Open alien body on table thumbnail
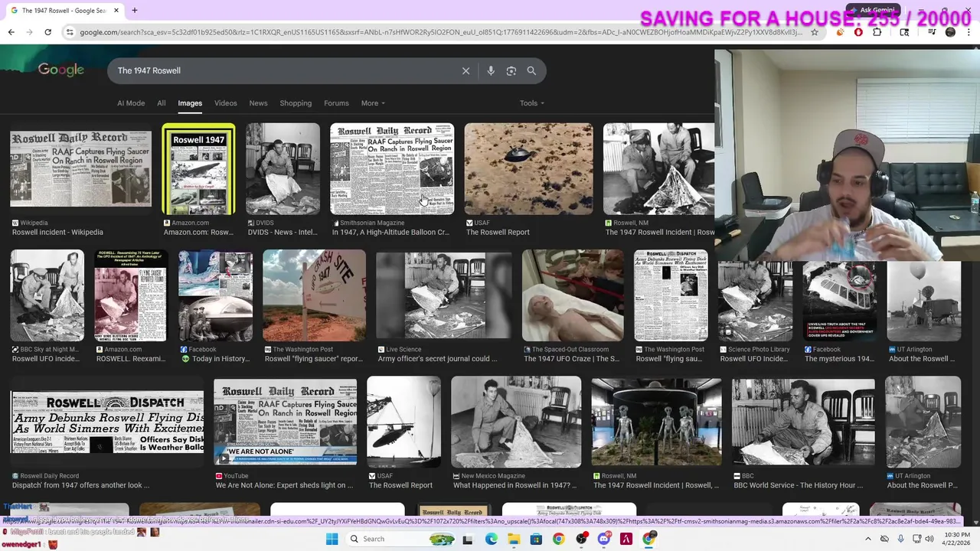980x551 pixels. coord(573,295)
